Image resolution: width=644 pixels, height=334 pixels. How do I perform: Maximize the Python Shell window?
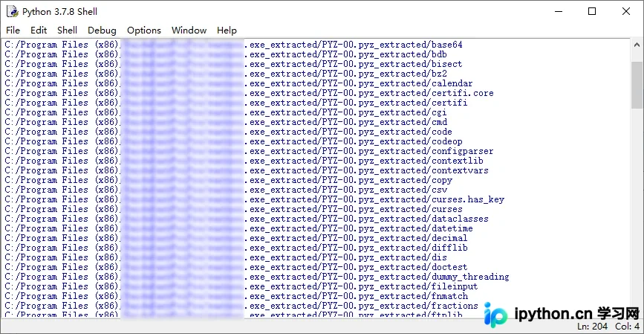[592, 11]
